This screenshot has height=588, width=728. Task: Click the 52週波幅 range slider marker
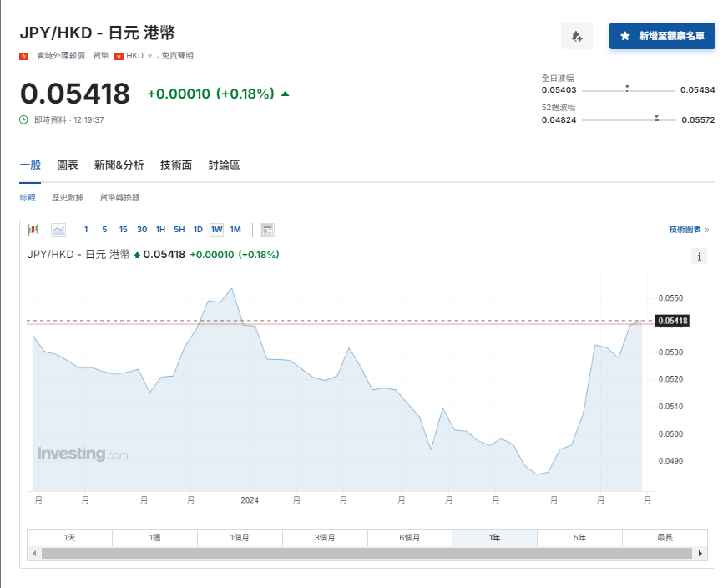pyautogui.click(x=657, y=118)
